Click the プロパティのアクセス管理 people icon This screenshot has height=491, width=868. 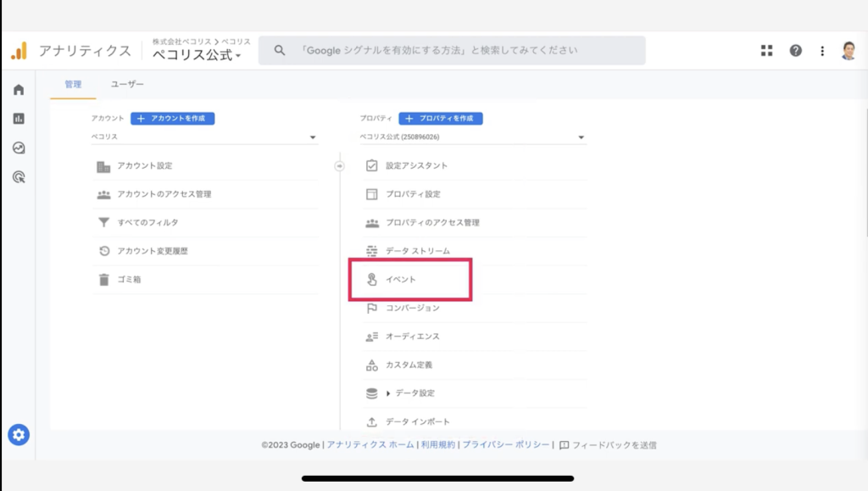pyautogui.click(x=372, y=223)
